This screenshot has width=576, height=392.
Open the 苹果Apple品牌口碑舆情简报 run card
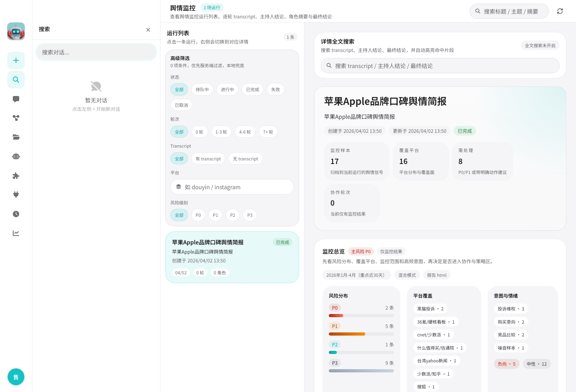pyautogui.click(x=232, y=257)
